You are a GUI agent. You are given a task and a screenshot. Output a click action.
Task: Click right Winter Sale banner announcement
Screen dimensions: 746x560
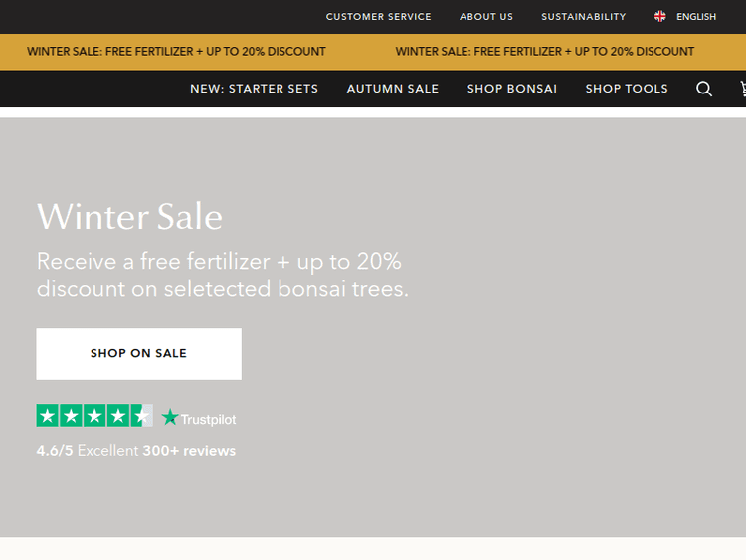click(545, 52)
